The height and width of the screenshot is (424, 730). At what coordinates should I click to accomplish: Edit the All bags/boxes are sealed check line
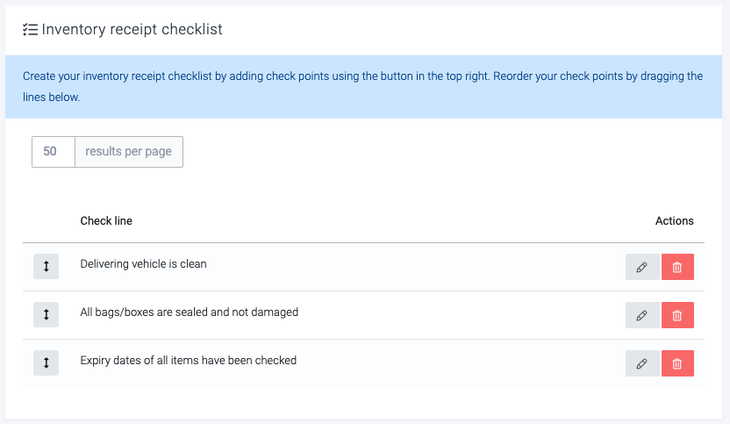pos(642,315)
